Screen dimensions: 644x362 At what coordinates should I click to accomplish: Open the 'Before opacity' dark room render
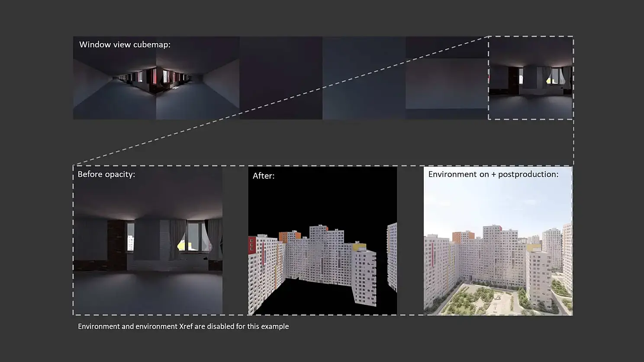148,240
